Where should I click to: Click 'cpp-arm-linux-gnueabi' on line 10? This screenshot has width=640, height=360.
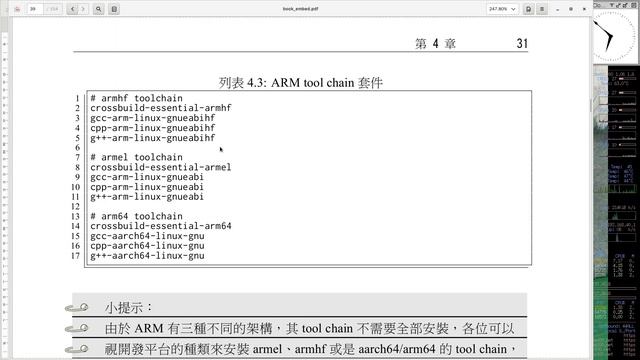[x=147, y=187]
